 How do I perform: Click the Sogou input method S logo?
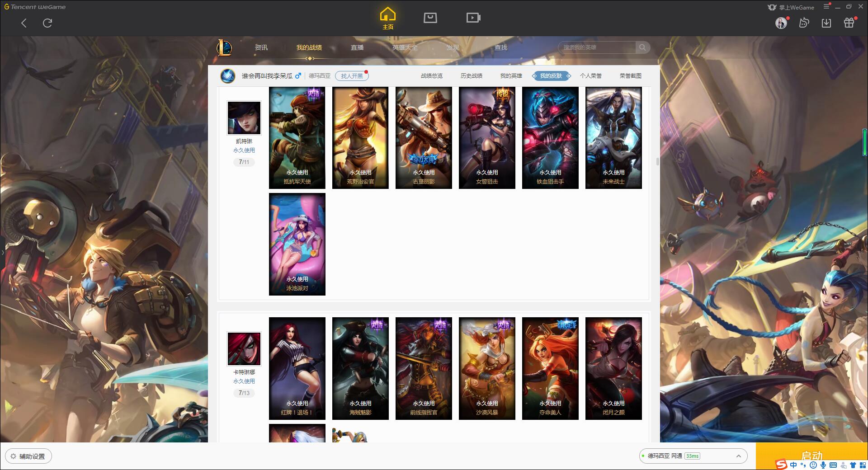(x=781, y=465)
